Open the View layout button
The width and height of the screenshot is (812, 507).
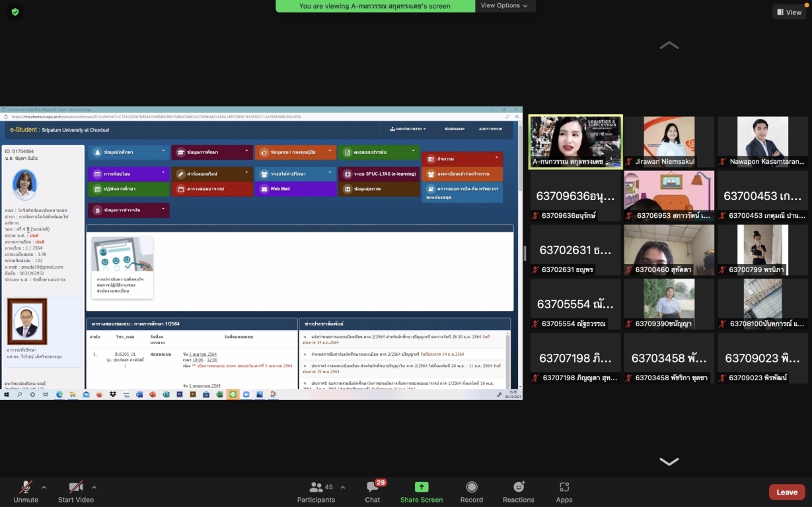click(x=790, y=12)
